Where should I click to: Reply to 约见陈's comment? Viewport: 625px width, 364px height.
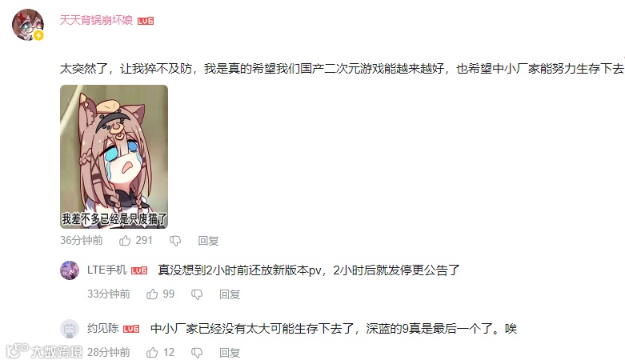pos(230,353)
